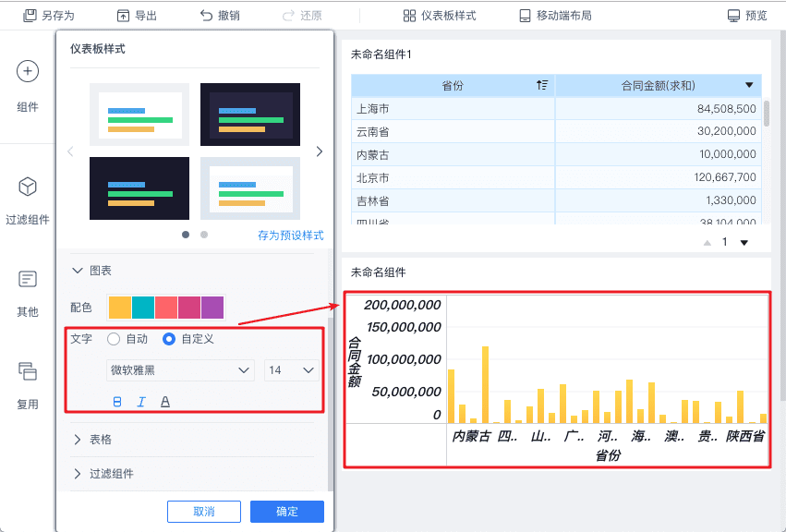
Task: Go to next style presets page arrow
Action: pyautogui.click(x=319, y=151)
